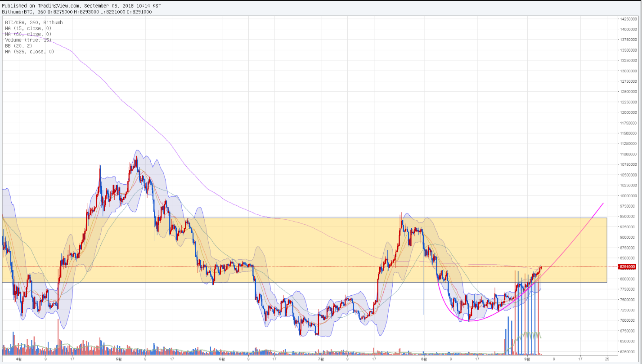Image resolution: width=642 pixels, height=364 pixels.
Task: Select the 9750000 price axis label
Action: (x=629, y=206)
